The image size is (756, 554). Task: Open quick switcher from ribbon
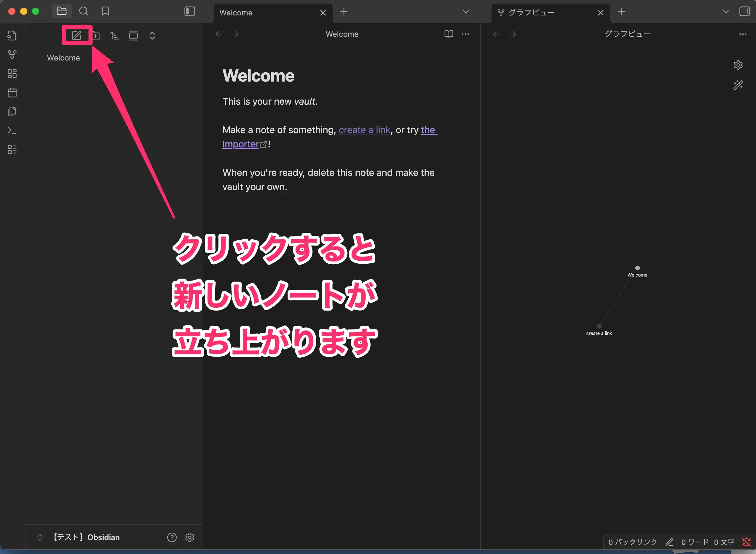click(12, 36)
